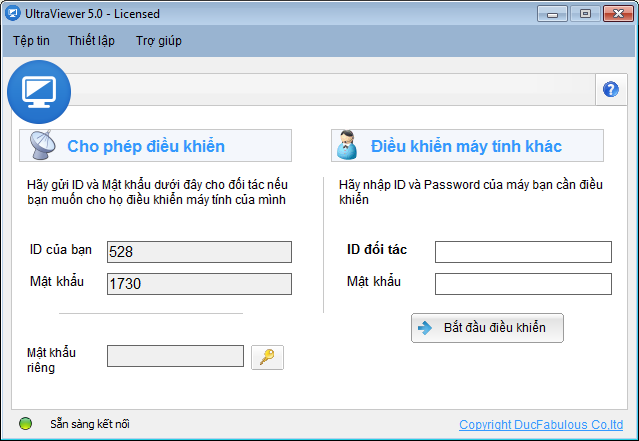639x441 pixels.
Task: Click the Mật khẩu riêng text box
Action: [175, 356]
